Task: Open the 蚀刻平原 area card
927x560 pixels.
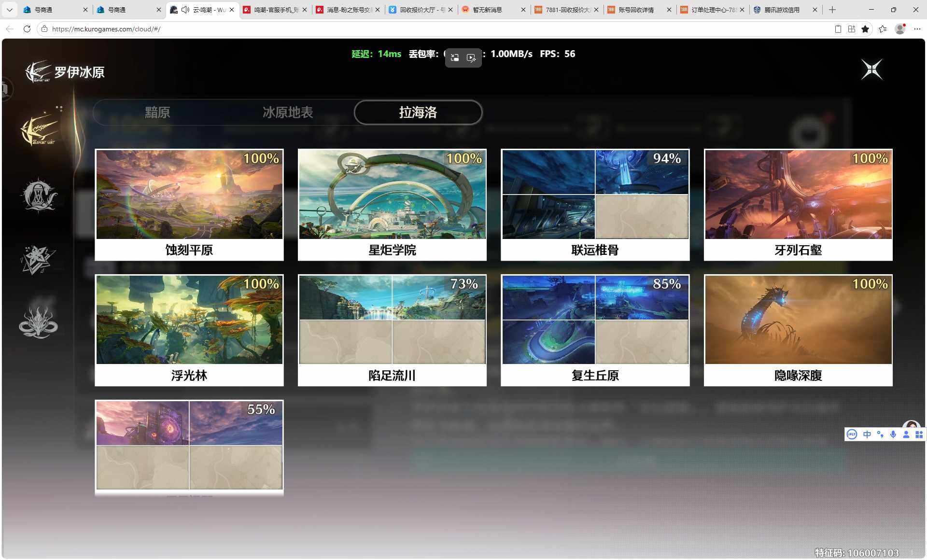Action: coord(189,205)
